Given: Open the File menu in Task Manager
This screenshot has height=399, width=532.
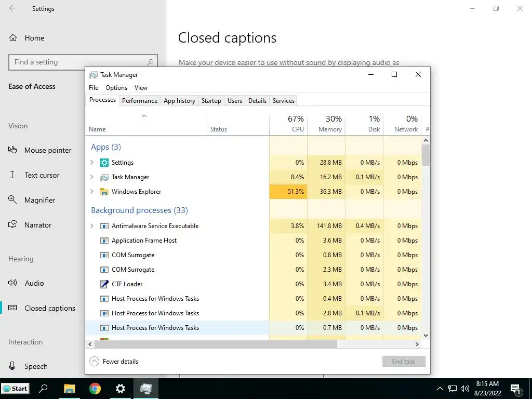Looking at the screenshot, I should click(94, 87).
